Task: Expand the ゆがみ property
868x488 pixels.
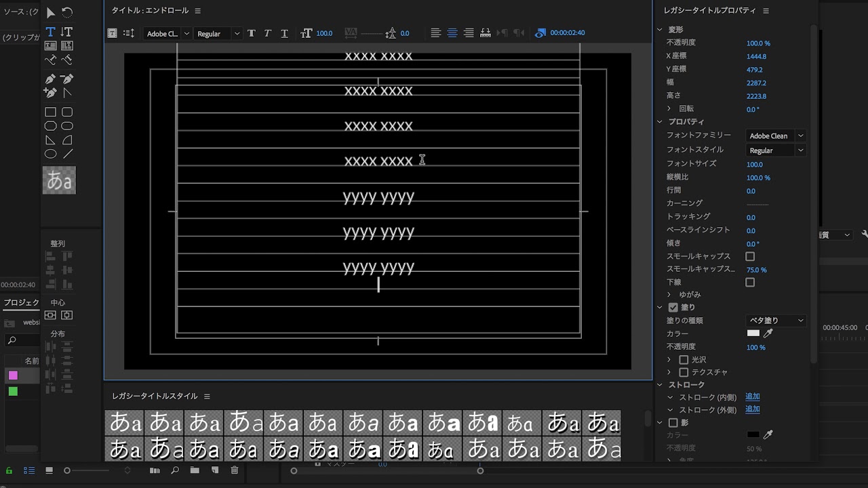Action: (x=669, y=295)
